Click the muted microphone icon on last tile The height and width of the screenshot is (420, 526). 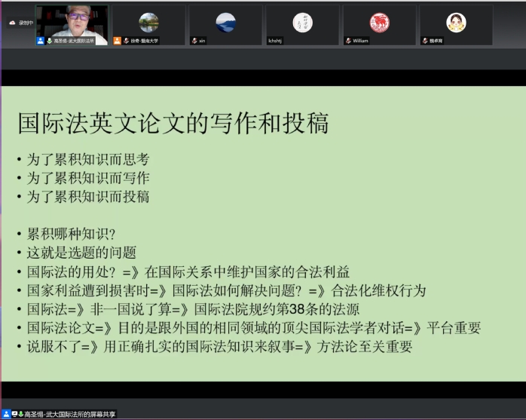(x=424, y=41)
